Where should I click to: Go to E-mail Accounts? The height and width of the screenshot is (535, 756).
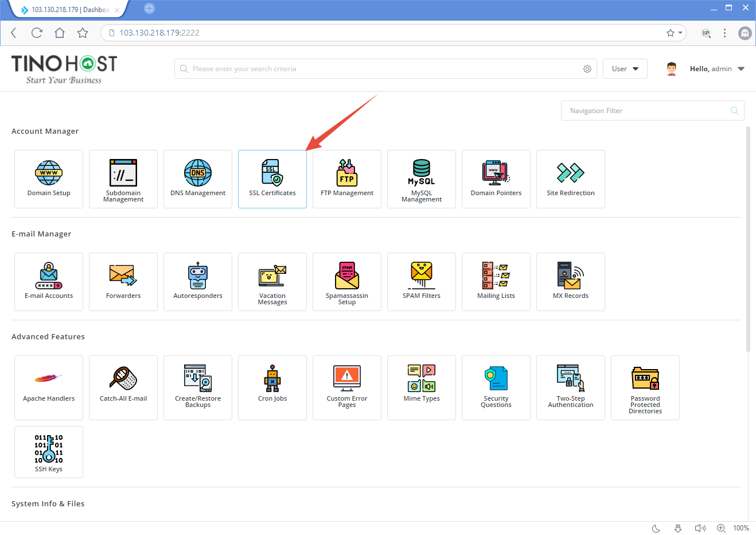[49, 281]
